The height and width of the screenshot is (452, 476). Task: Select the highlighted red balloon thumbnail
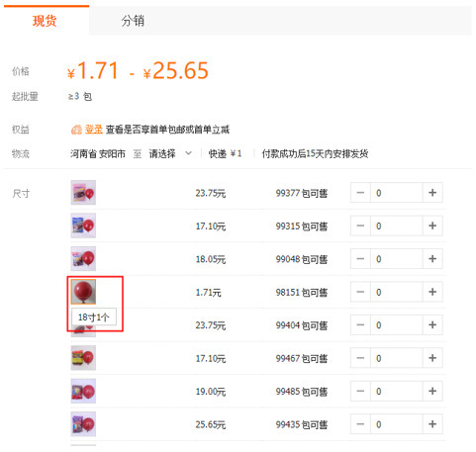point(83,292)
